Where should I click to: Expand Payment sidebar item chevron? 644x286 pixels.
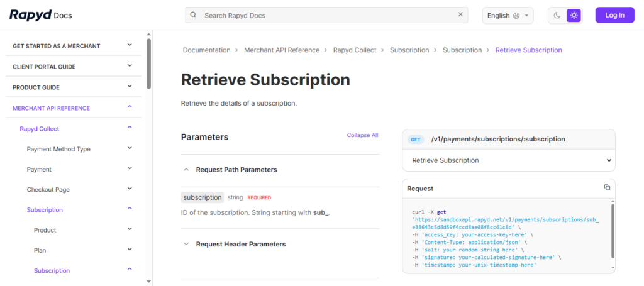[x=130, y=168]
